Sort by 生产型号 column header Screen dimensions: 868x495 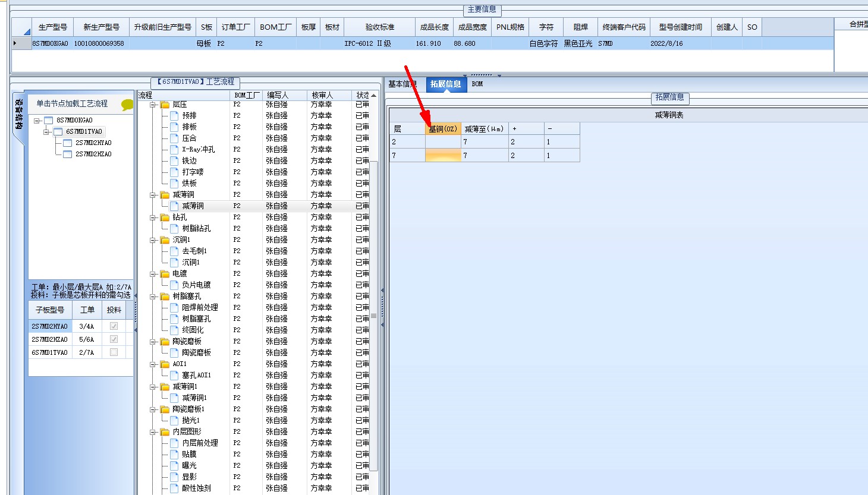click(53, 27)
